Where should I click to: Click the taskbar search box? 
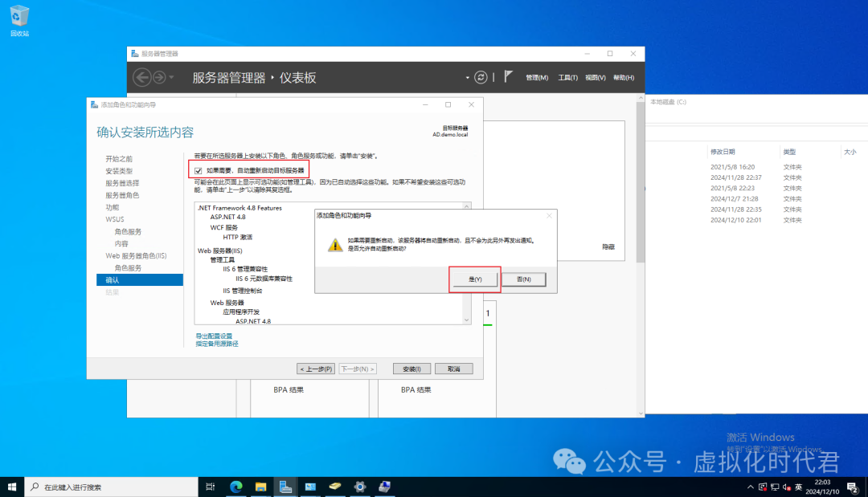[111, 487]
